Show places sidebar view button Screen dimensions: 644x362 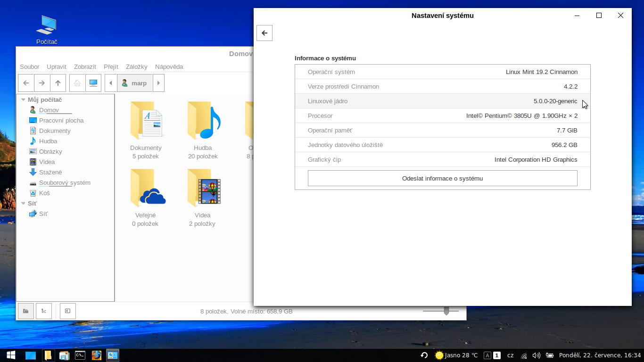coord(26,311)
